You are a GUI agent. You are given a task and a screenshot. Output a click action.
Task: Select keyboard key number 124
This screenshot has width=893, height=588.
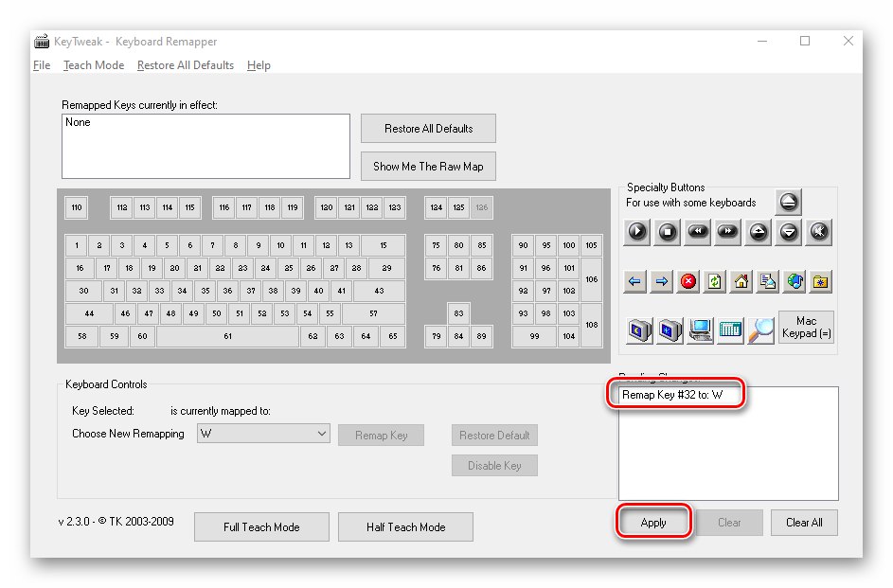tap(436, 207)
